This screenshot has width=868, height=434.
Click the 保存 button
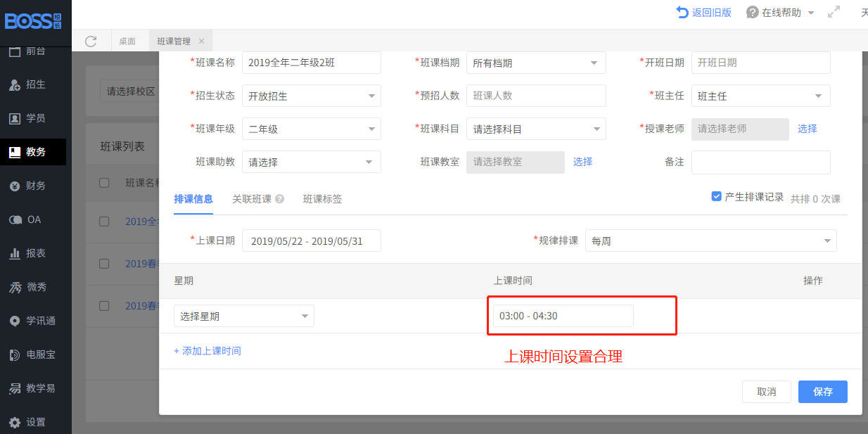(823, 392)
